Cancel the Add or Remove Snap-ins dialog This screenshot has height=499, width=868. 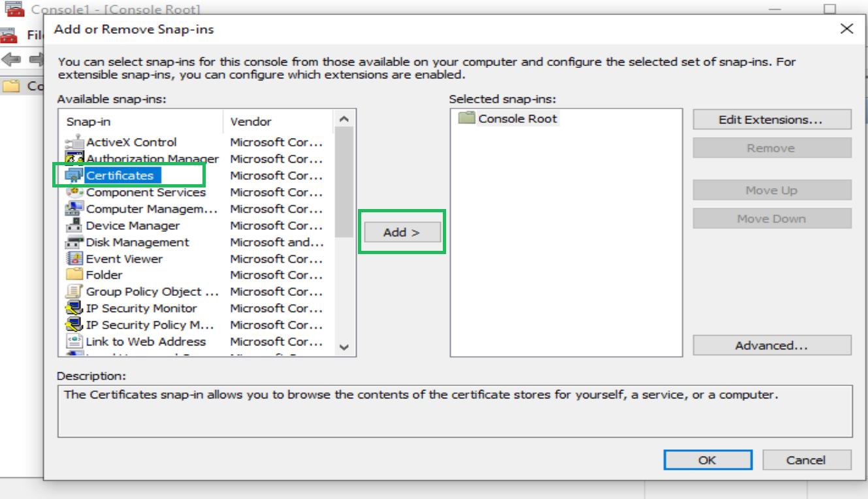(x=807, y=460)
